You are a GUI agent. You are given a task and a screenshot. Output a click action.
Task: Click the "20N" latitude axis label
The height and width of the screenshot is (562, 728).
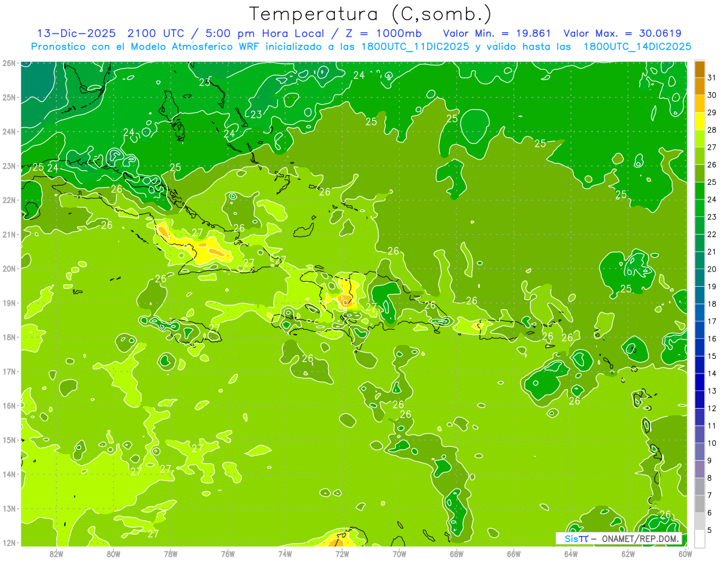point(9,269)
